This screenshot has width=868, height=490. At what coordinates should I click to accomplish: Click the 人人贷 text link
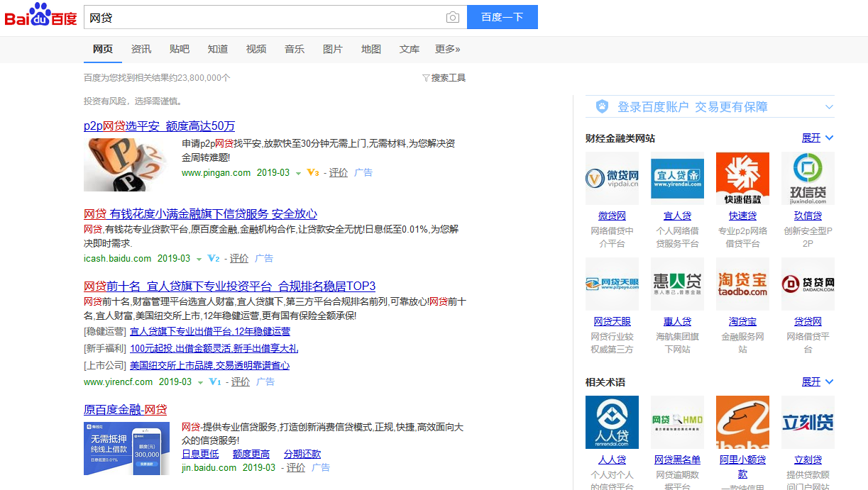pyautogui.click(x=612, y=460)
